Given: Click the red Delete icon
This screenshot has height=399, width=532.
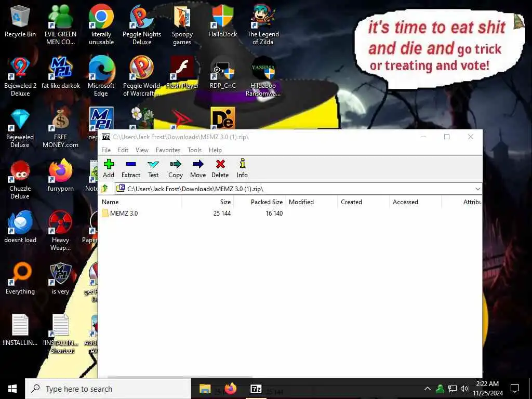Looking at the screenshot, I should (x=220, y=168).
